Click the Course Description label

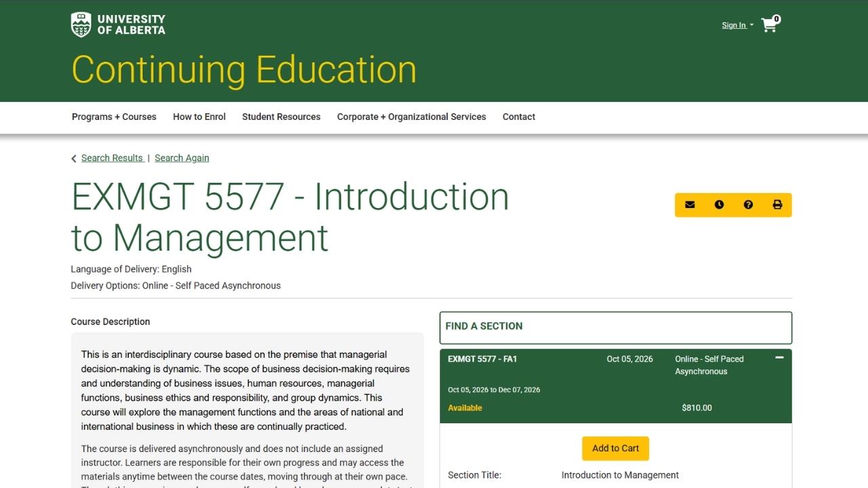pos(111,322)
